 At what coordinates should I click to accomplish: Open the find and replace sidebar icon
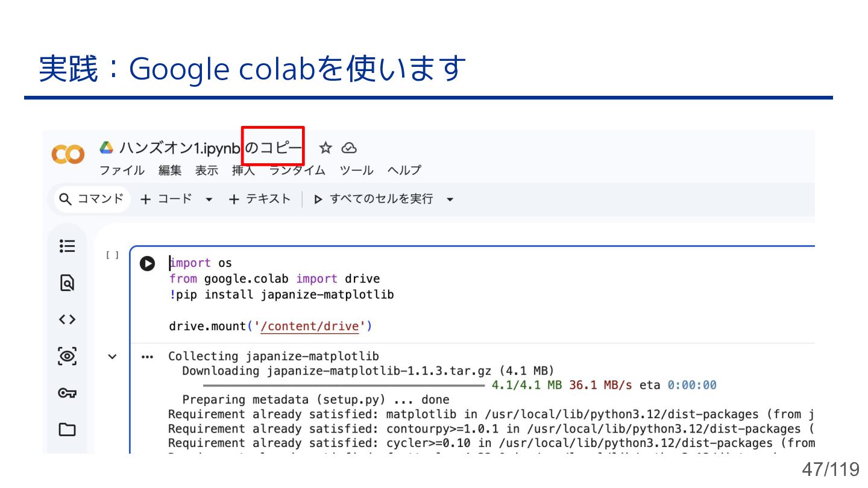tap(68, 283)
